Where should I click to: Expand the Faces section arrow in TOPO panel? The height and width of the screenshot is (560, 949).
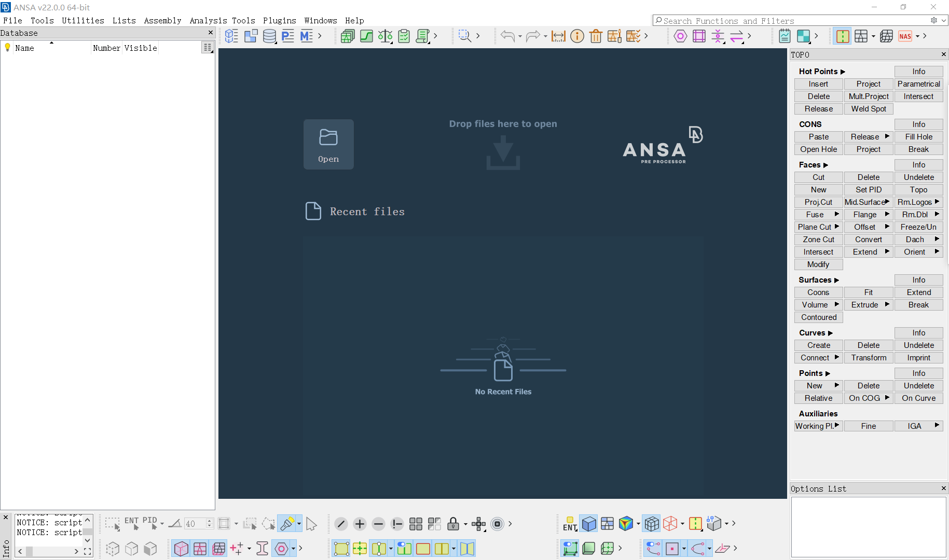pyautogui.click(x=826, y=164)
